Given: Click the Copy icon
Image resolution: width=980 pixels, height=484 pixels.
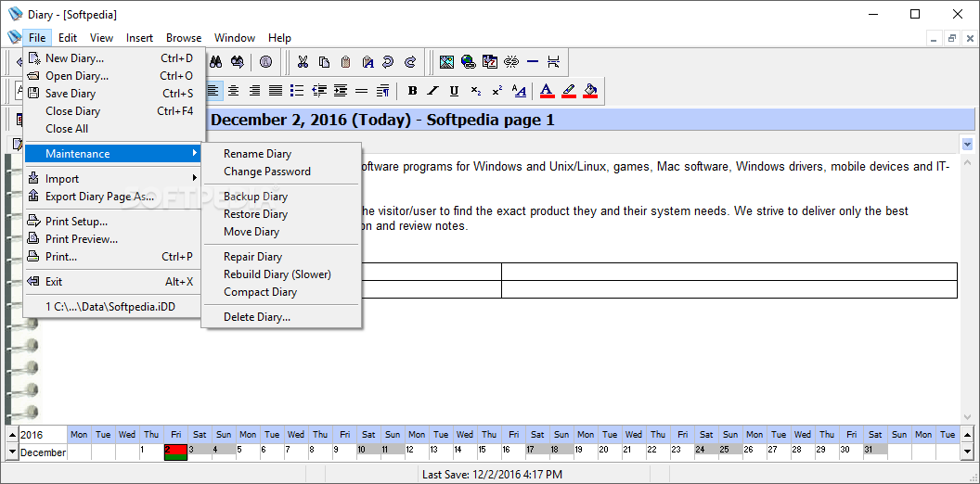Looking at the screenshot, I should (x=325, y=62).
